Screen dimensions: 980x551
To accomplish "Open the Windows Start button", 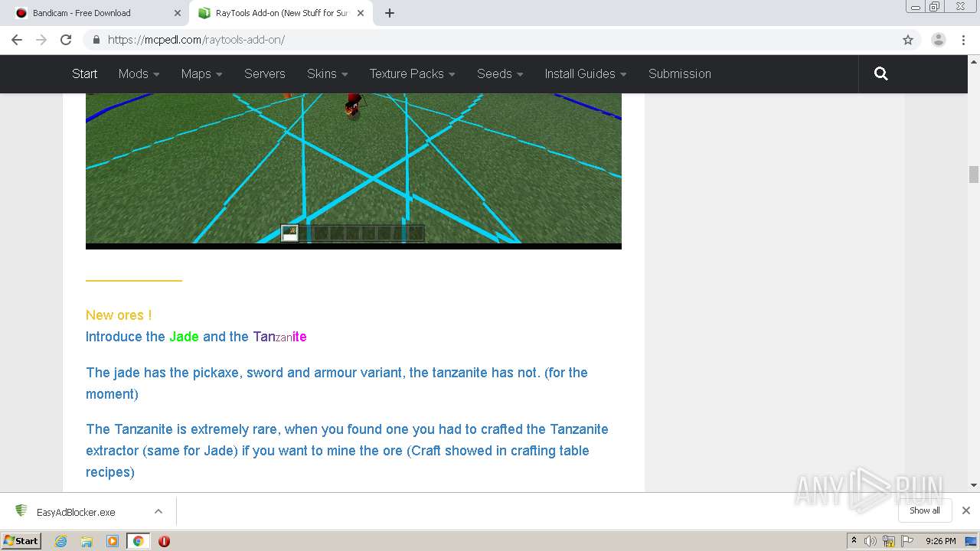I will pos(21,540).
